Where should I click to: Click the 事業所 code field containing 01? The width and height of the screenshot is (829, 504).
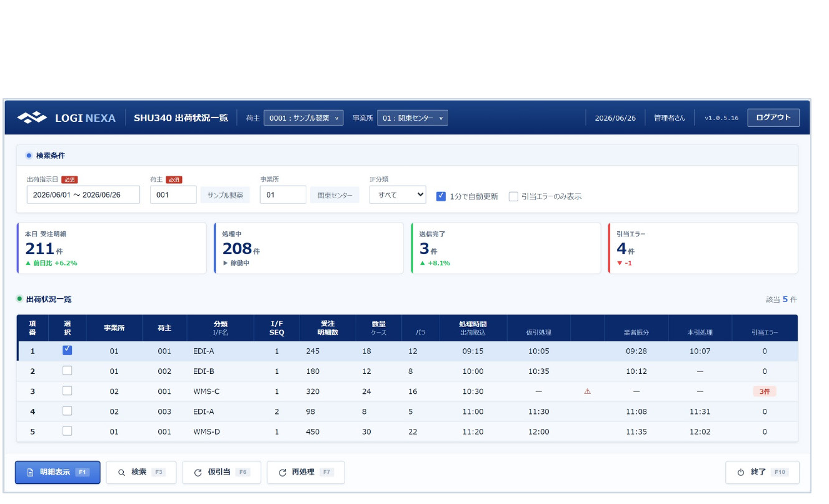283,195
